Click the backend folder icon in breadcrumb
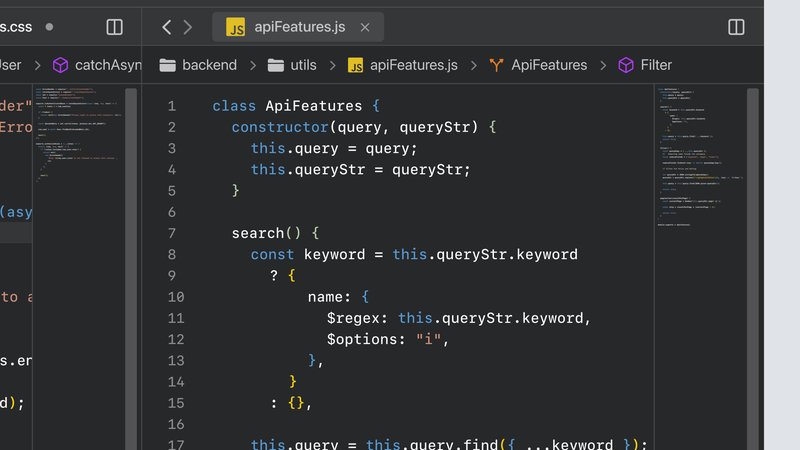 [167, 65]
